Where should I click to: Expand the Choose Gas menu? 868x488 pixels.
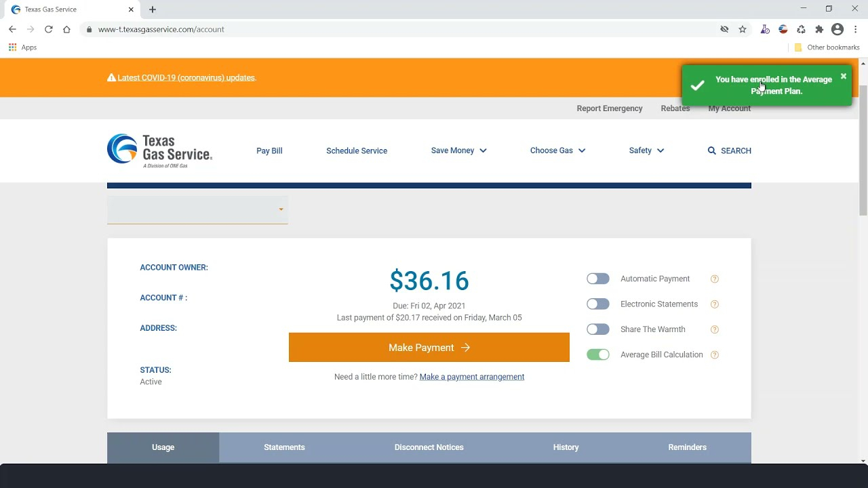coord(557,150)
